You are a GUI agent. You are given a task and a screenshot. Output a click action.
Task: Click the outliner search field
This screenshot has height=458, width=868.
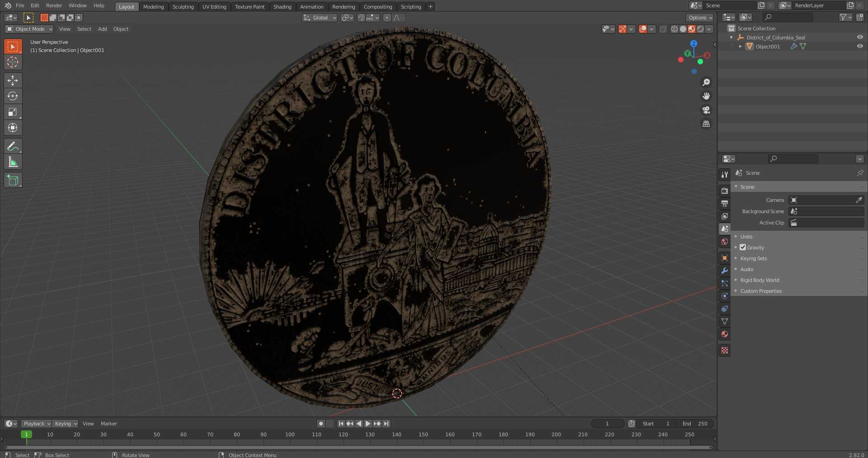pos(788,17)
